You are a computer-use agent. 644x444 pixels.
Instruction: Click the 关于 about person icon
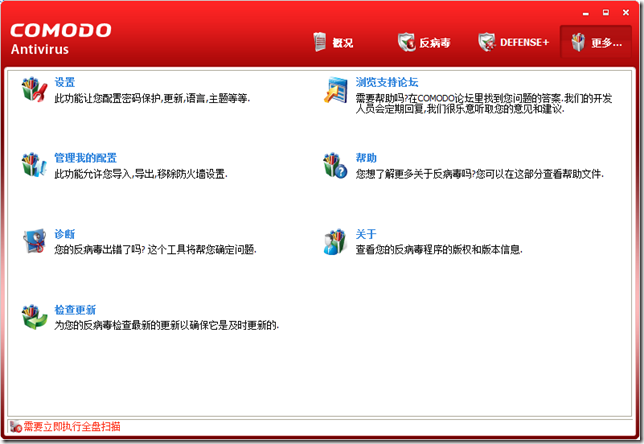pyautogui.click(x=335, y=242)
